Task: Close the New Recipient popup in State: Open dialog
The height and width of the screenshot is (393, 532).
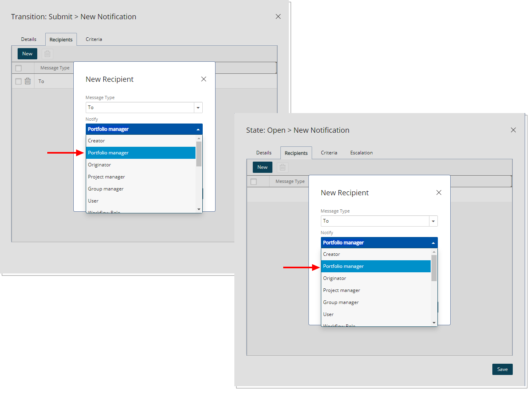Action: [x=439, y=192]
